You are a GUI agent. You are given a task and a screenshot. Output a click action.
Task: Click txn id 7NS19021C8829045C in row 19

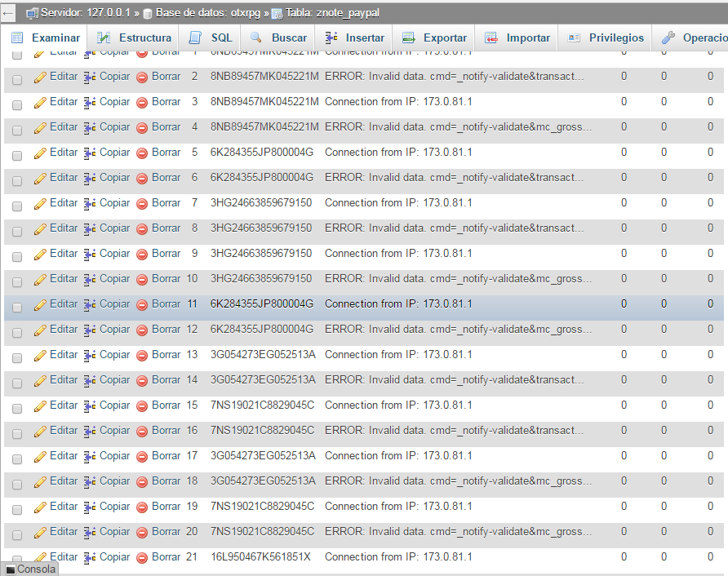point(262,507)
